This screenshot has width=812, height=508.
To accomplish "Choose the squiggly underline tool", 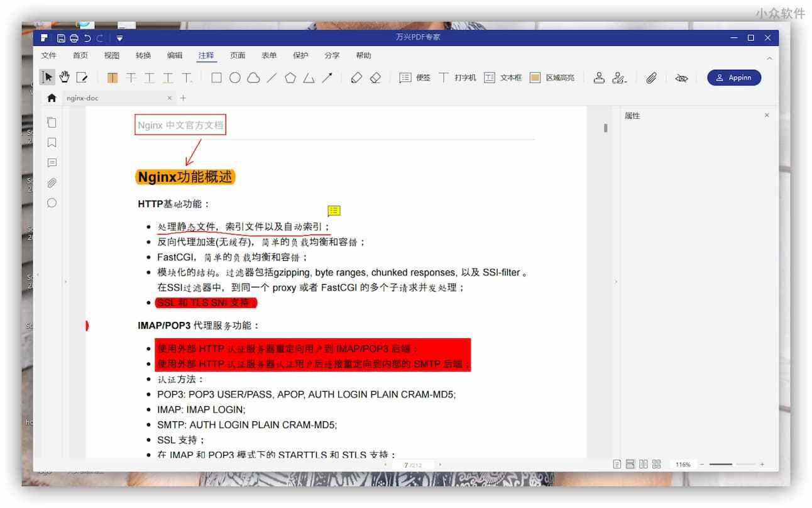I will (x=168, y=78).
